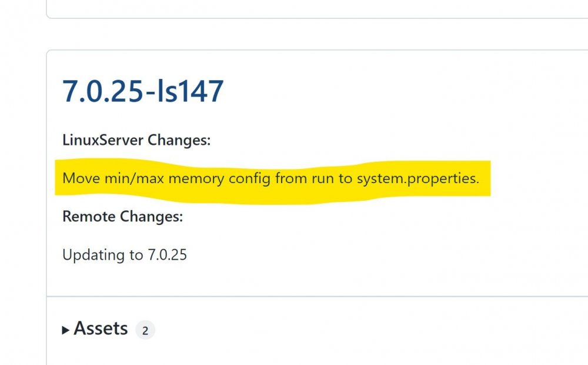This screenshot has width=588, height=365.
Task: Click the Assets section label
Action: pos(101,328)
